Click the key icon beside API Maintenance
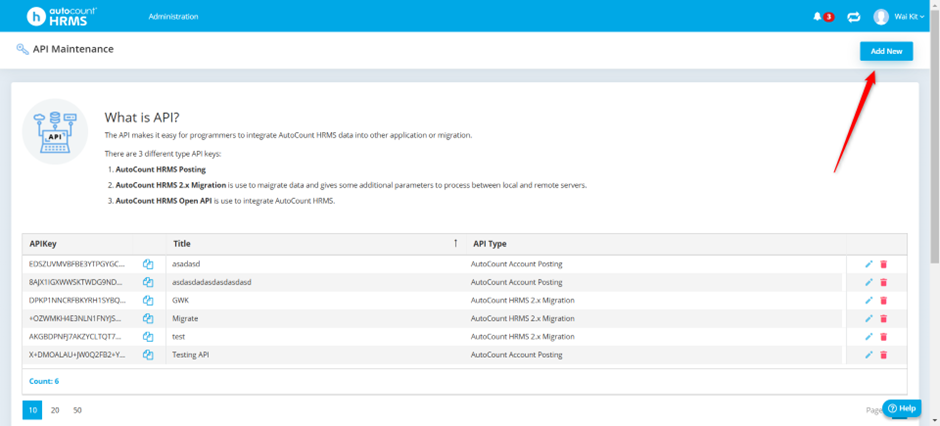 click(23, 49)
